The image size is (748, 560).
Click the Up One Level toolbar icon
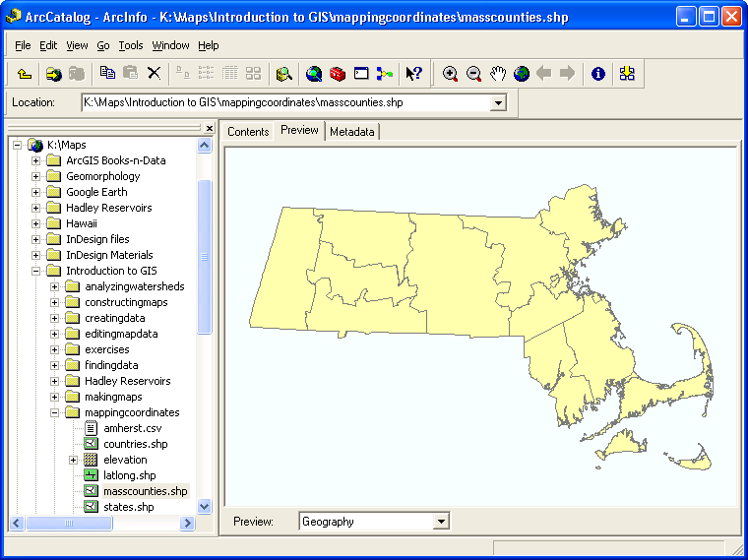click(x=25, y=74)
